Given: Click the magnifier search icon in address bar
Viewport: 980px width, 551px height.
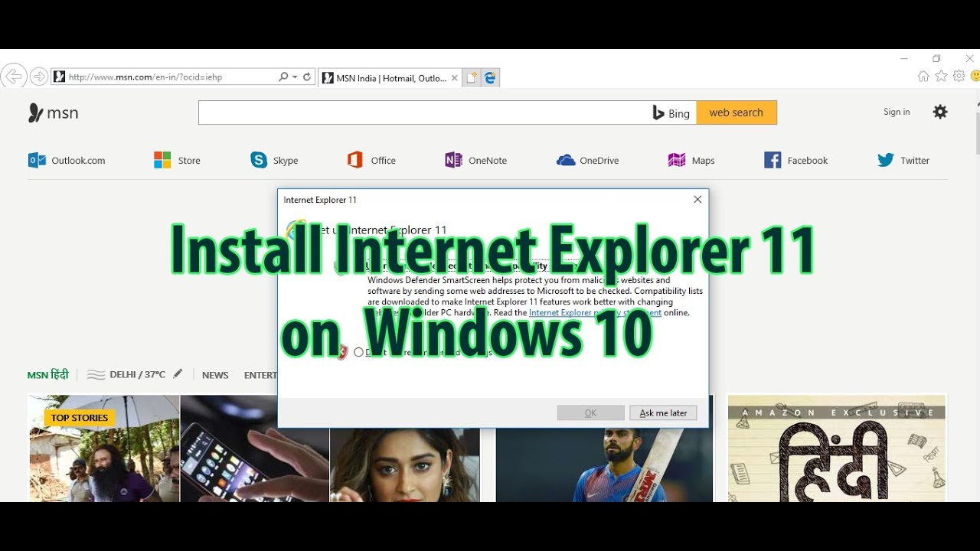Looking at the screenshot, I should [x=283, y=77].
